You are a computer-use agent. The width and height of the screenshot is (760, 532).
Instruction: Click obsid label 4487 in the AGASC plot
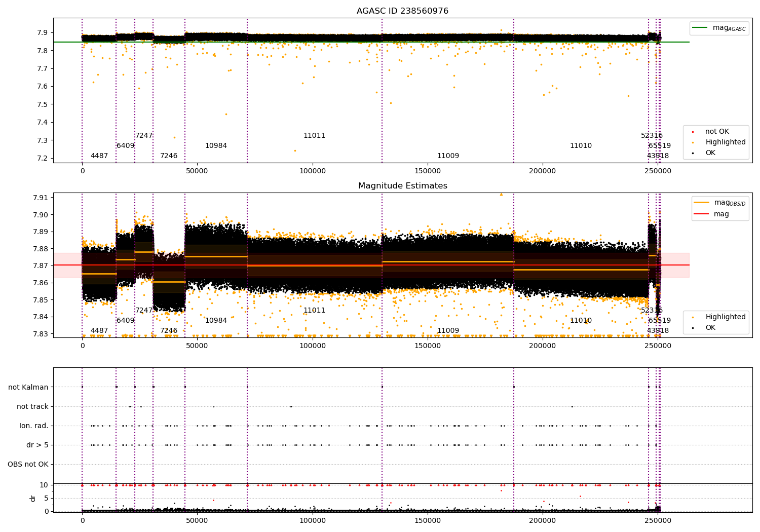[99, 156]
